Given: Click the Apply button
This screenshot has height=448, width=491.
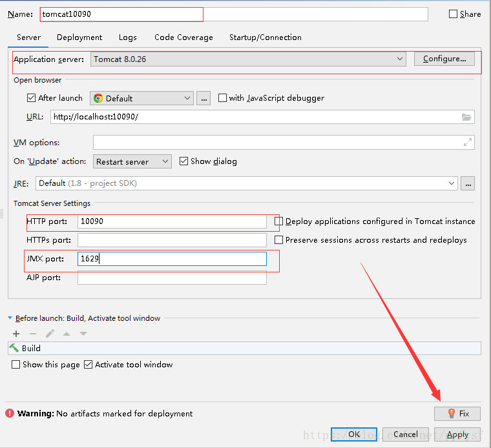Looking at the screenshot, I should 457,434.
